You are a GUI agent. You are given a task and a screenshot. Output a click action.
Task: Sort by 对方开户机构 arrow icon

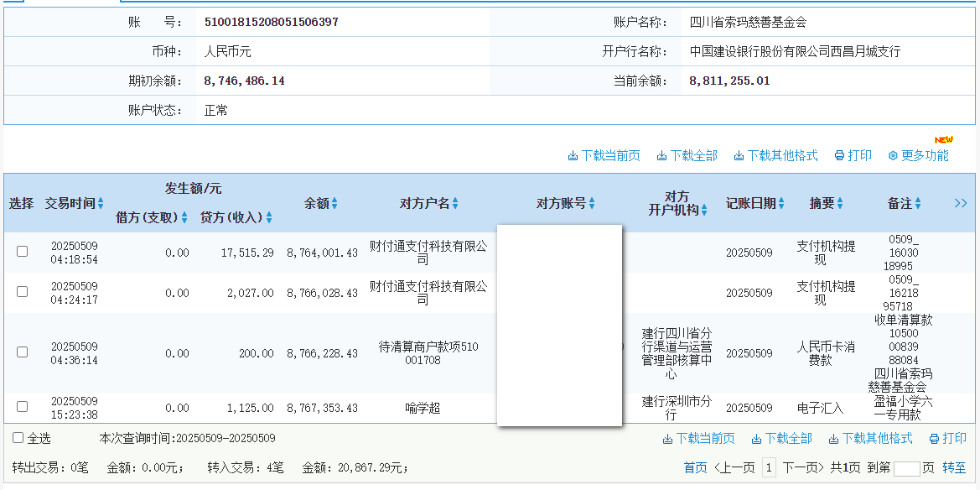[x=704, y=211]
